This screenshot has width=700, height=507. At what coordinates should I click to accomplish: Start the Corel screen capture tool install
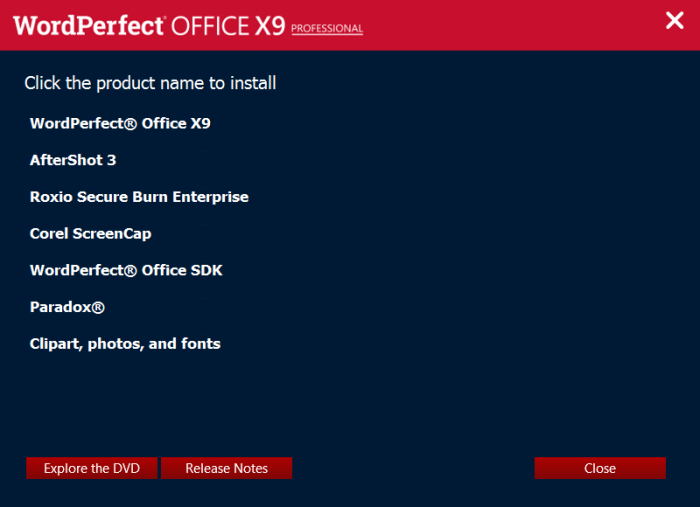pyautogui.click(x=90, y=233)
